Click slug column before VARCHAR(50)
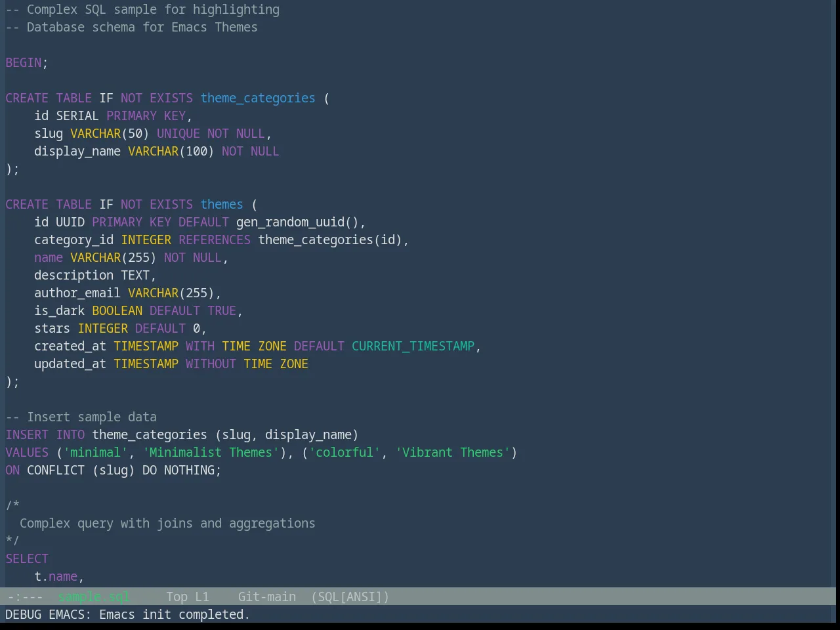 click(x=49, y=133)
